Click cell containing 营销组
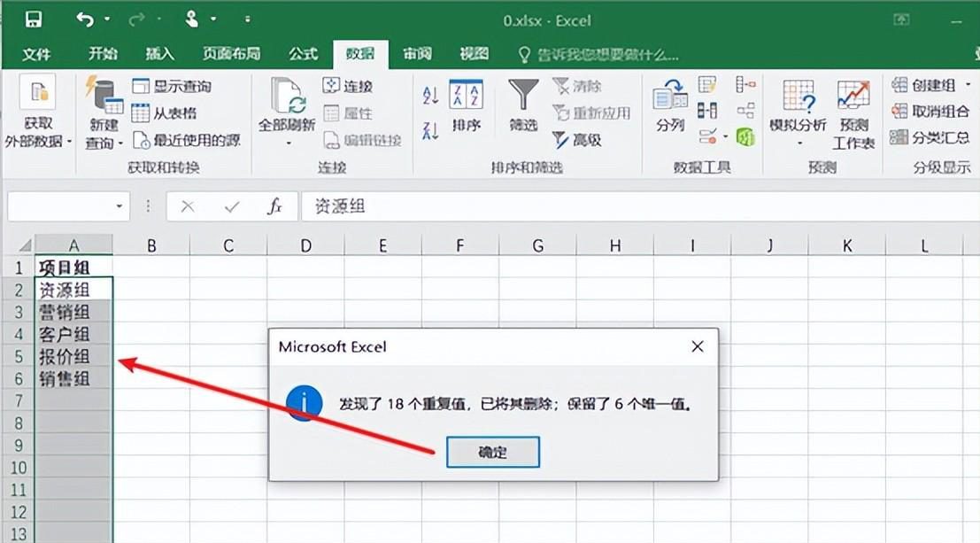The width and height of the screenshot is (980, 543). tap(73, 312)
